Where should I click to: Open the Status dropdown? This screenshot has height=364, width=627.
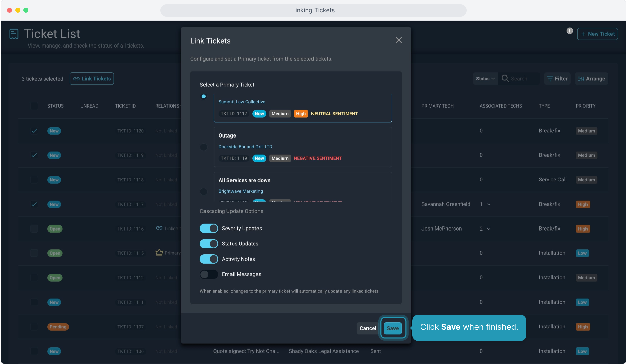pos(485,79)
